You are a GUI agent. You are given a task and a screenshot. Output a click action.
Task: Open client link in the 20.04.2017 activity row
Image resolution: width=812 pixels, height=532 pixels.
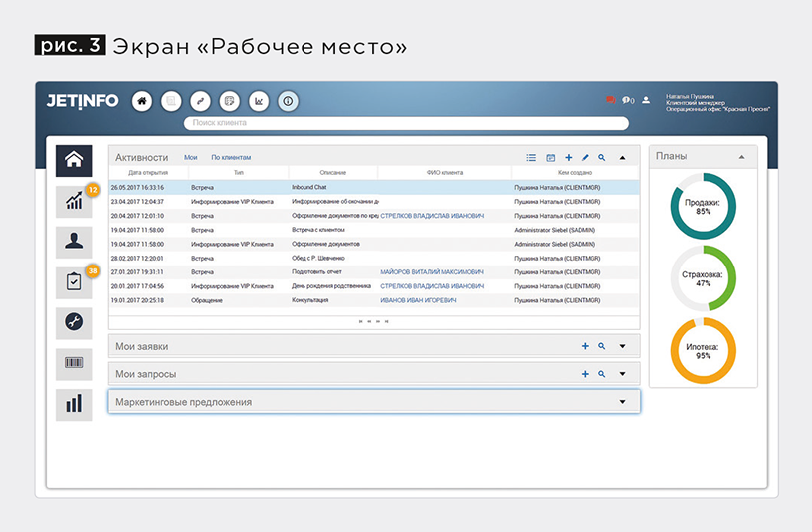click(432, 216)
